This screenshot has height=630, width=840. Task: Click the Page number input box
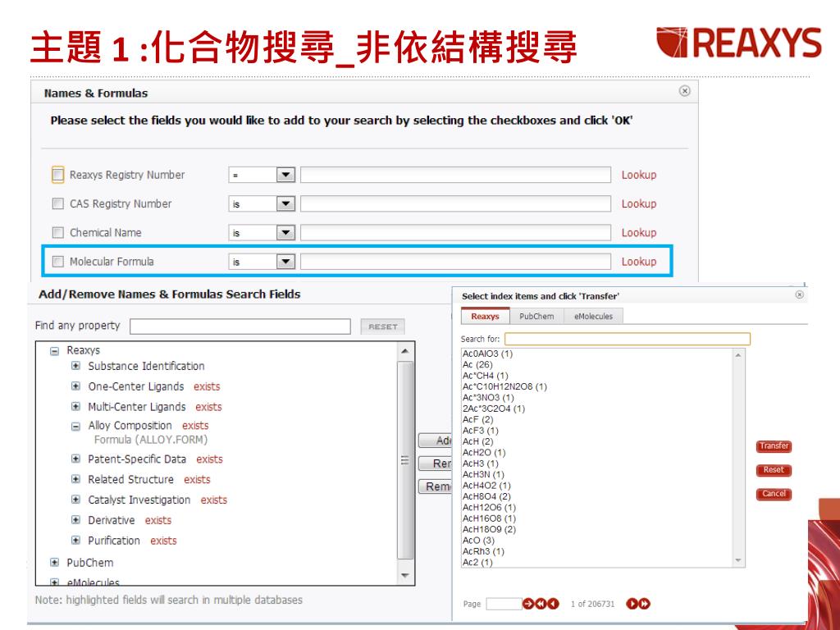click(x=504, y=604)
